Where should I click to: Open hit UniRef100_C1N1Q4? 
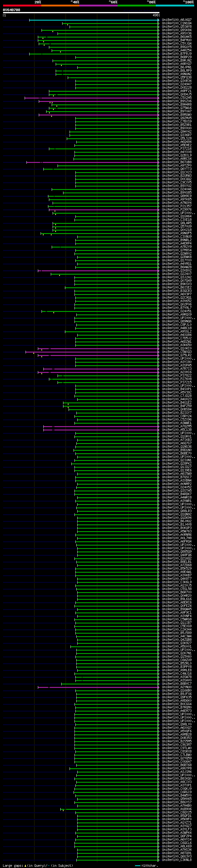(176, 23)
